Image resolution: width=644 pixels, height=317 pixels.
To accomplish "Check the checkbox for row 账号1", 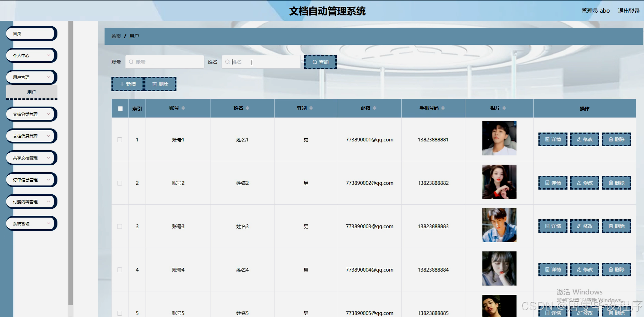I will [120, 140].
